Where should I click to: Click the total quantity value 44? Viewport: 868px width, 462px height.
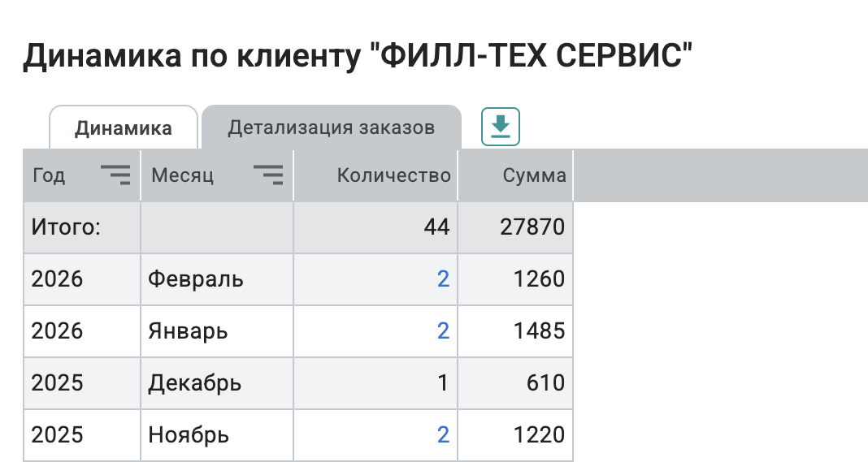tap(436, 227)
